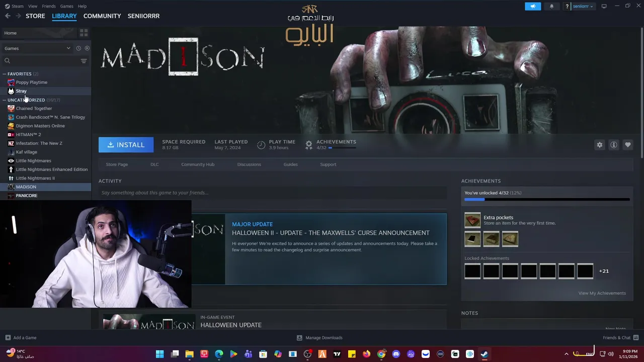Open MADiSON game info icon
The image size is (644, 362).
click(x=613, y=145)
